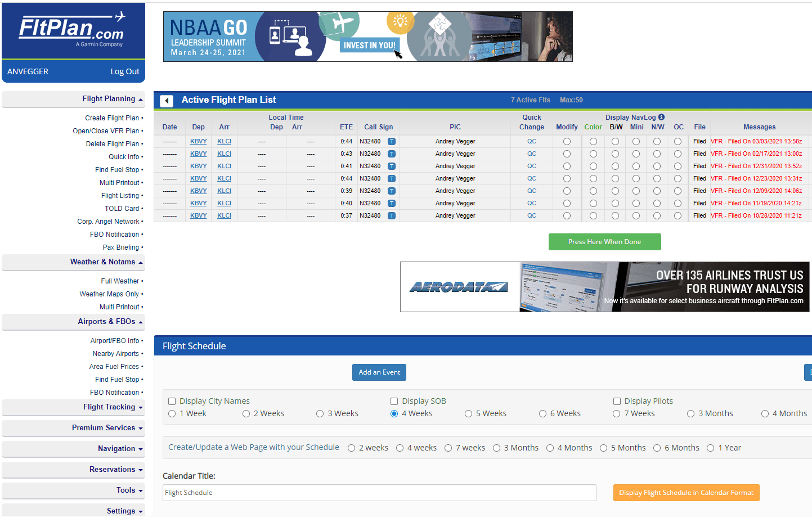
Task: Open Nearby Airports menu item
Action: tap(116, 354)
